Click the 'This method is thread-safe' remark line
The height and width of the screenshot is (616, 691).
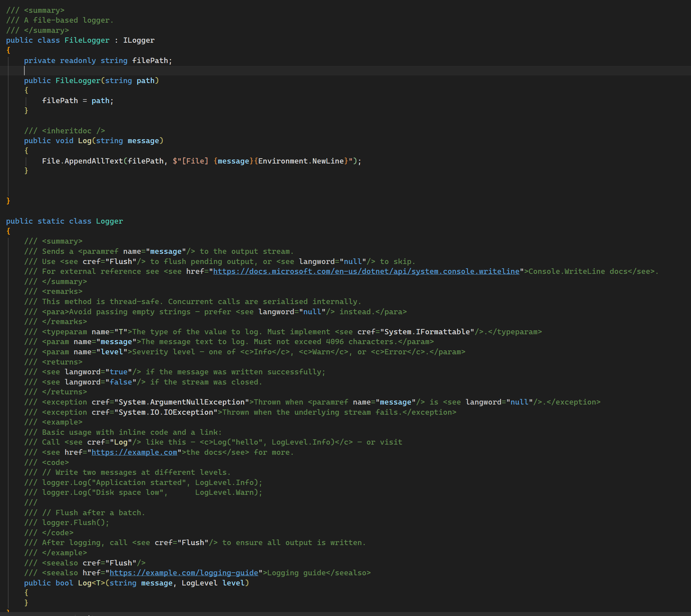pyautogui.click(x=193, y=301)
